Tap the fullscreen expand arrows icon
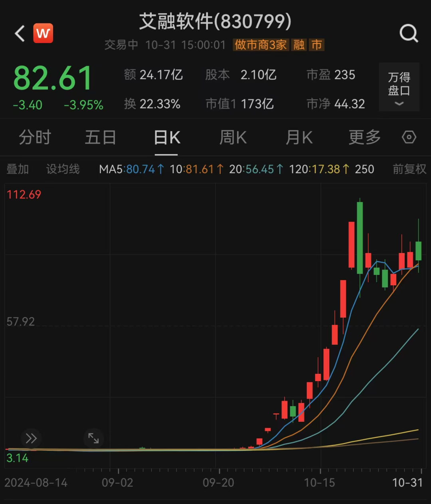The image size is (431, 504). pyautogui.click(x=93, y=438)
